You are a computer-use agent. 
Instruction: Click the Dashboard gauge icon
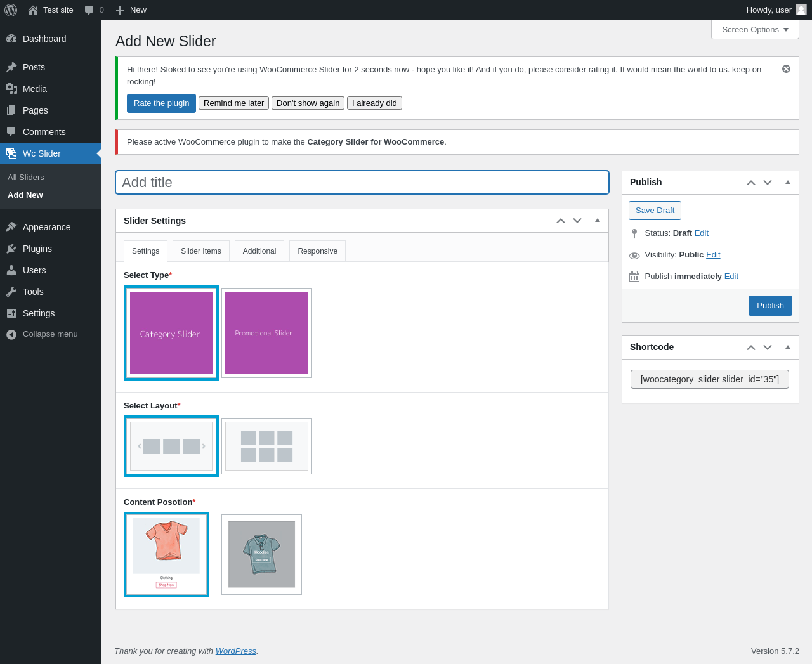11,39
